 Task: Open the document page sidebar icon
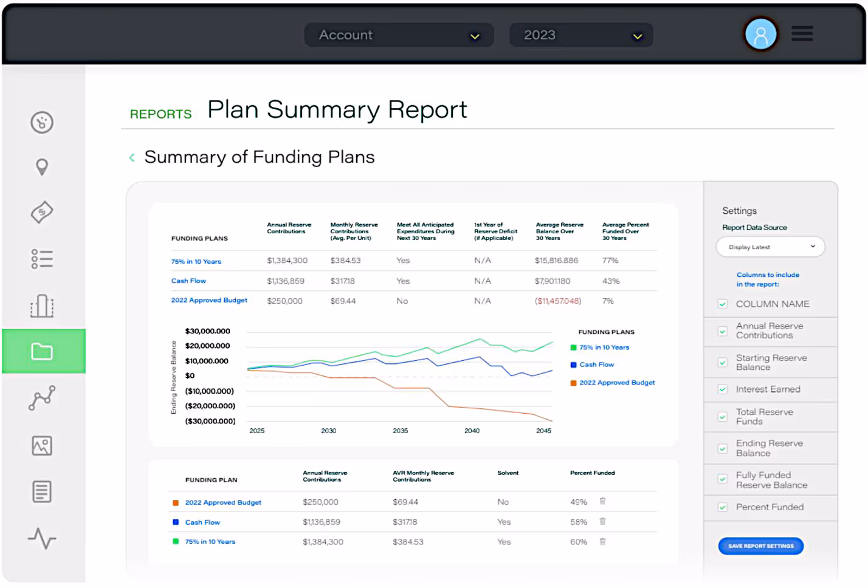pos(42,491)
